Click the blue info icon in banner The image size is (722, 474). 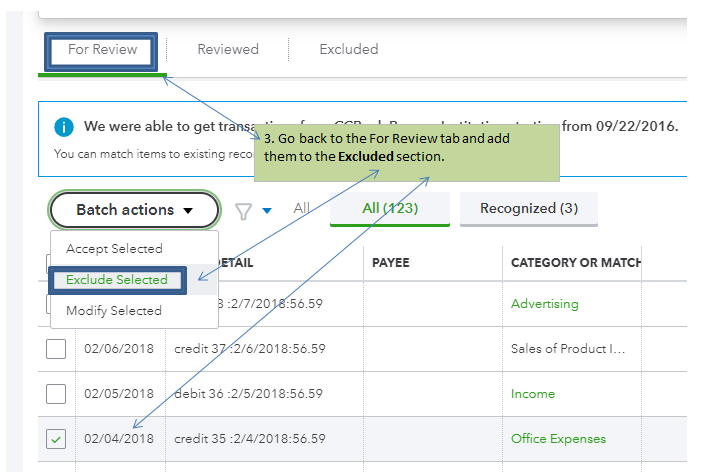[x=64, y=127]
